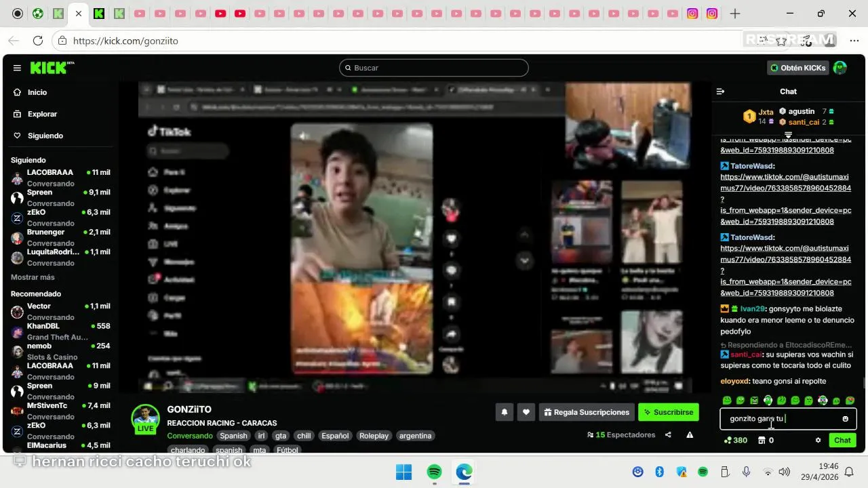868x488 pixels.
Task: Select the Español tag
Action: pos(335,436)
